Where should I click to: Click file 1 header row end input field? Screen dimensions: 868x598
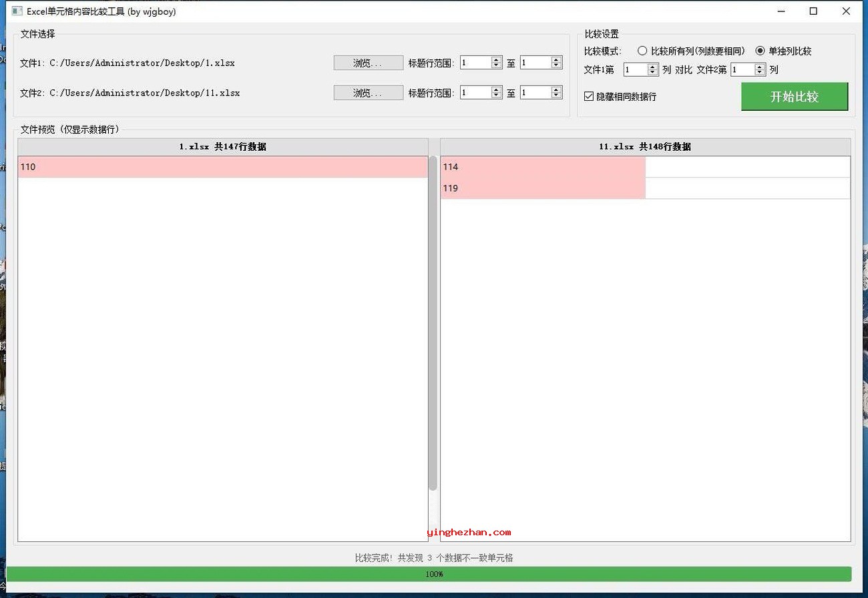click(535, 63)
